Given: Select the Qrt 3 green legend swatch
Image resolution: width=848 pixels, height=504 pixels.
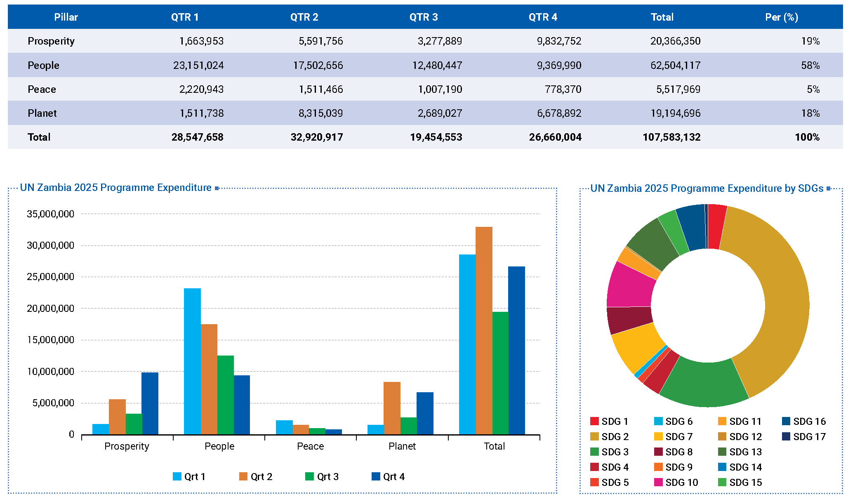Looking at the screenshot, I should coord(309,476).
